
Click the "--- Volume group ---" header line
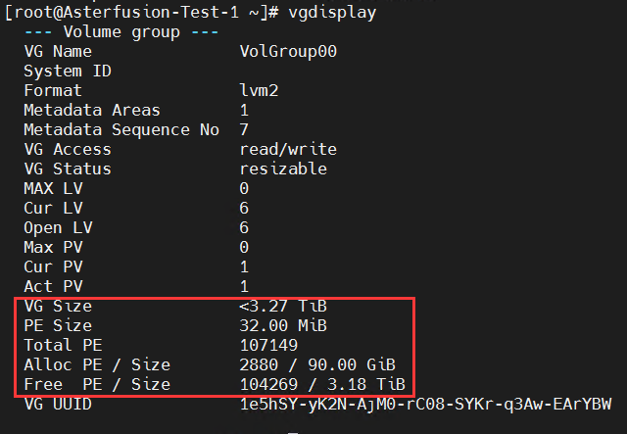tap(122, 31)
